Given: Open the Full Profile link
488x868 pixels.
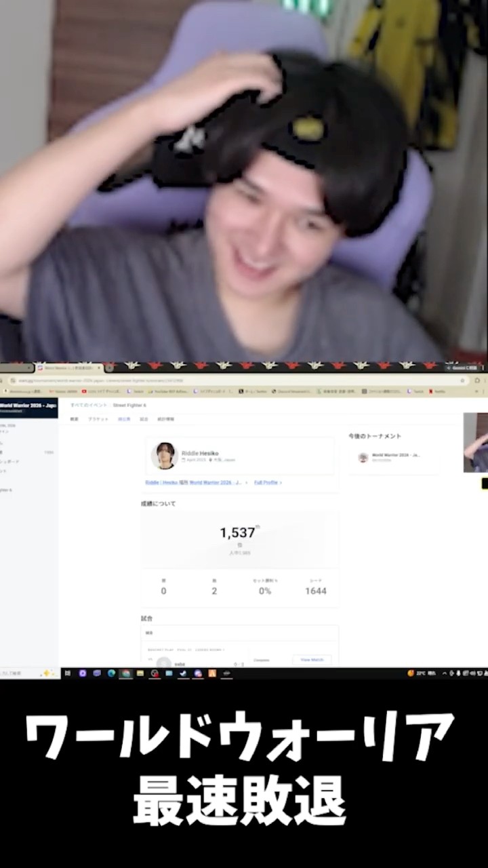Looking at the screenshot, I should tap(268, 482).
